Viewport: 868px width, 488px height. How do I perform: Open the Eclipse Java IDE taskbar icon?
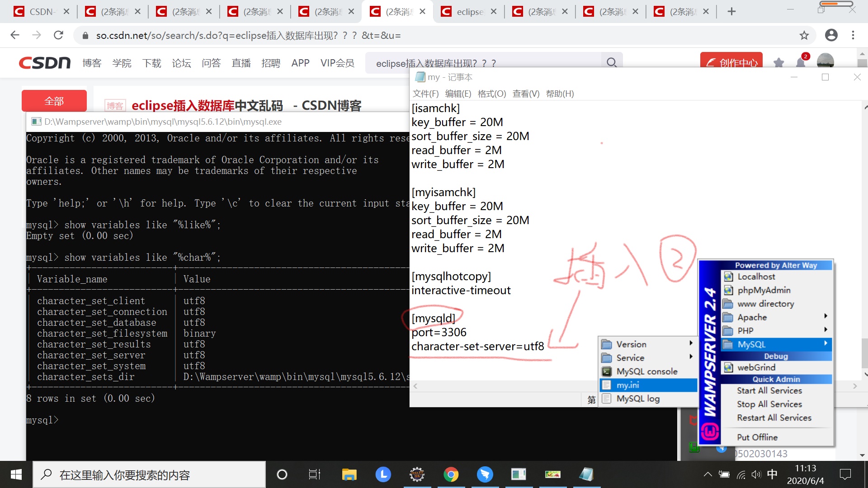coord(417,474)
